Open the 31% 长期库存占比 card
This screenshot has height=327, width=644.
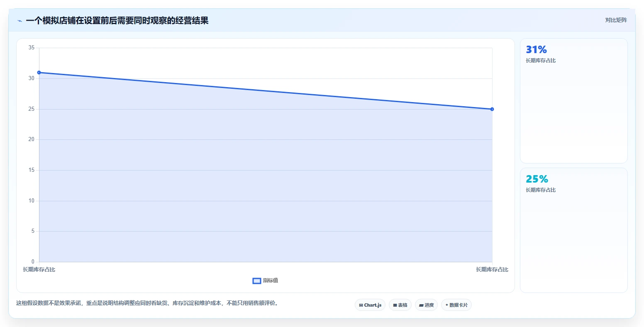coord(574,101)
